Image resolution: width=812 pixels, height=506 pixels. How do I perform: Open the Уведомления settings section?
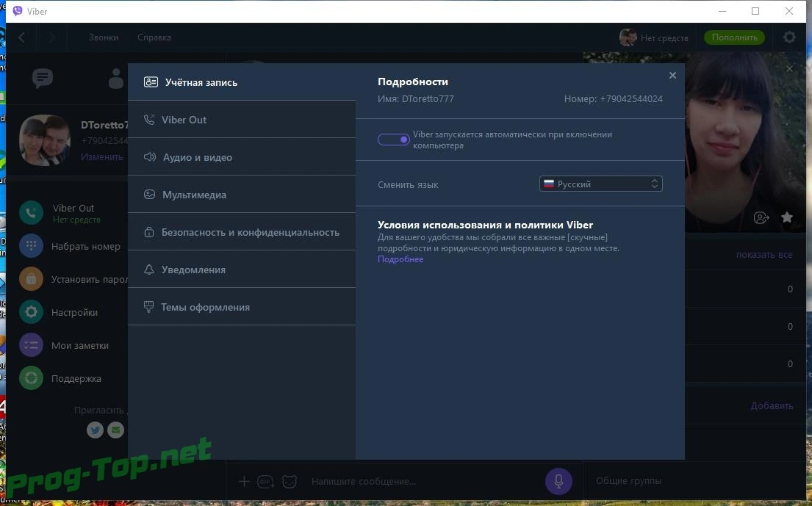[x=242, y=270]
